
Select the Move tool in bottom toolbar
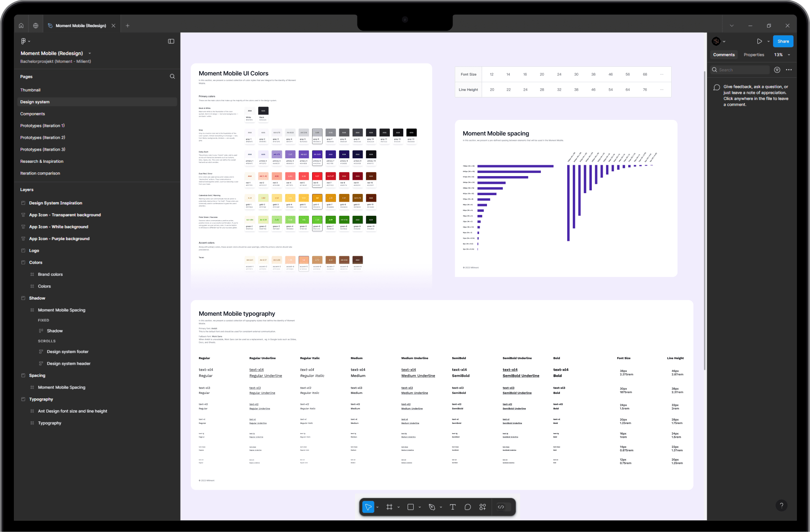368,507
